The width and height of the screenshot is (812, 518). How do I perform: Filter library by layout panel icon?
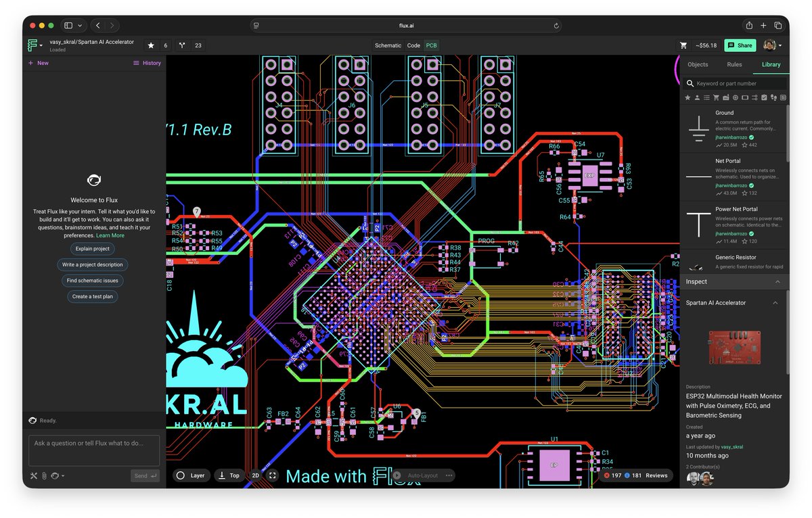(x=783, y=98)
